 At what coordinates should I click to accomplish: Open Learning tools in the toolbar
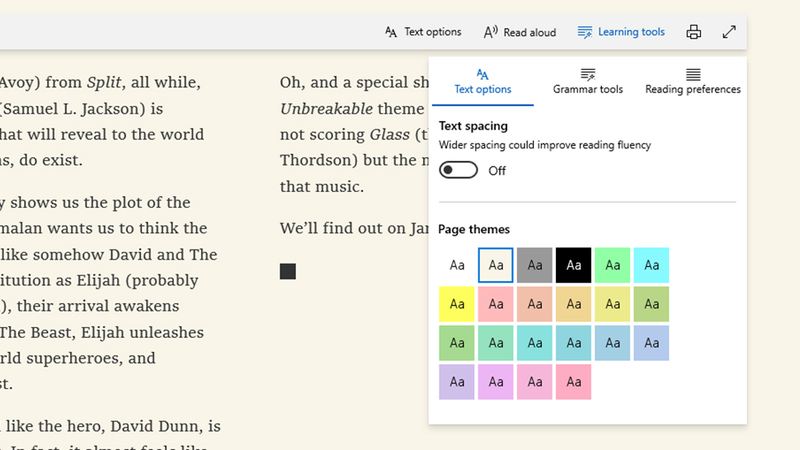(621, 32)
